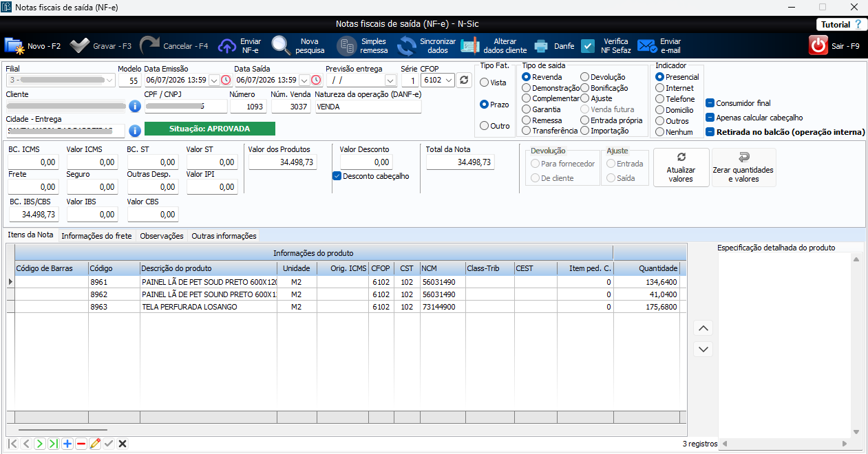The height and width of the screenshot is (454, 868).
Task: Click the Enviar NF-e cloud upload icon
Action: pyautogui.click(x=227, y=46)
